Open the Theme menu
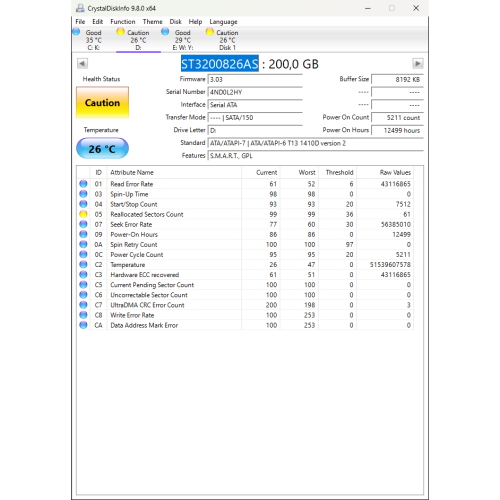 coord(153,22)
